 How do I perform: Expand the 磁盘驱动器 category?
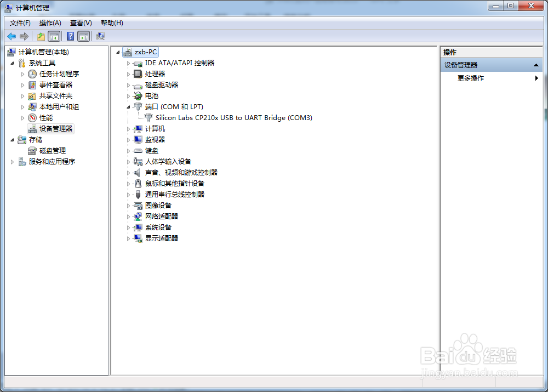pyautogui.click(x=128, y=86)
